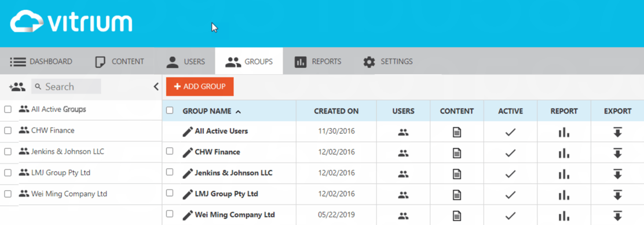Screen dimensions: 644x225
Task: Select Wei Ming Company Ltd in sidebar list
Action: click(x=69, y=194)
